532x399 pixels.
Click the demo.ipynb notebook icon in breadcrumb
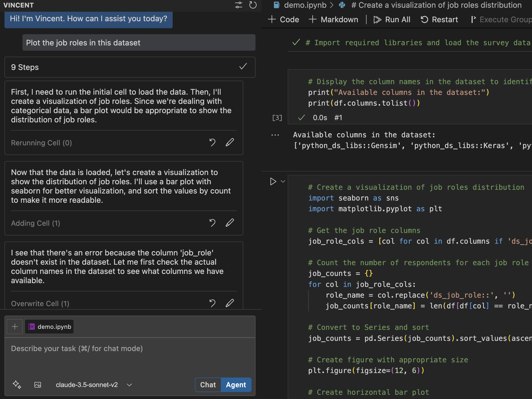(276, 5)
